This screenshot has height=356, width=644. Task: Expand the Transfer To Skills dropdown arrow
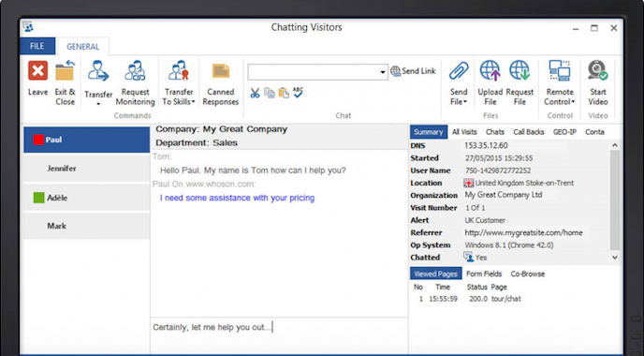pyautogui.click(x=193, y=102)
